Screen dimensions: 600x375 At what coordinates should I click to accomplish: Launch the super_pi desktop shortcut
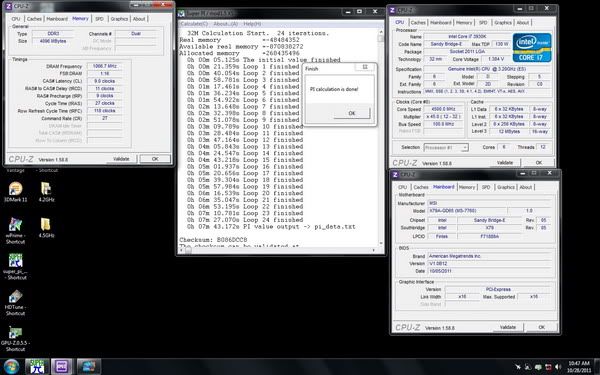(x=15, y=266)
